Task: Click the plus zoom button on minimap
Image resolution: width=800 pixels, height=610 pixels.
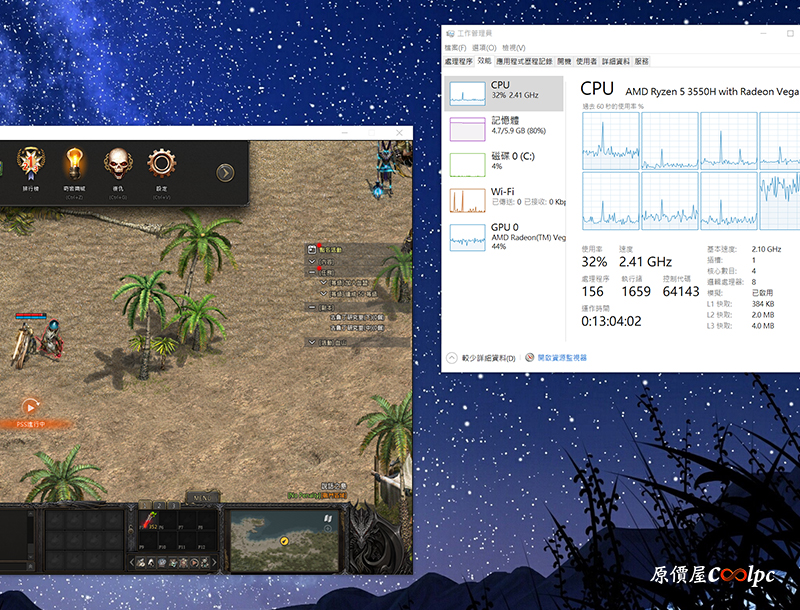Action: pyautogui.click(x=328, y=529)
